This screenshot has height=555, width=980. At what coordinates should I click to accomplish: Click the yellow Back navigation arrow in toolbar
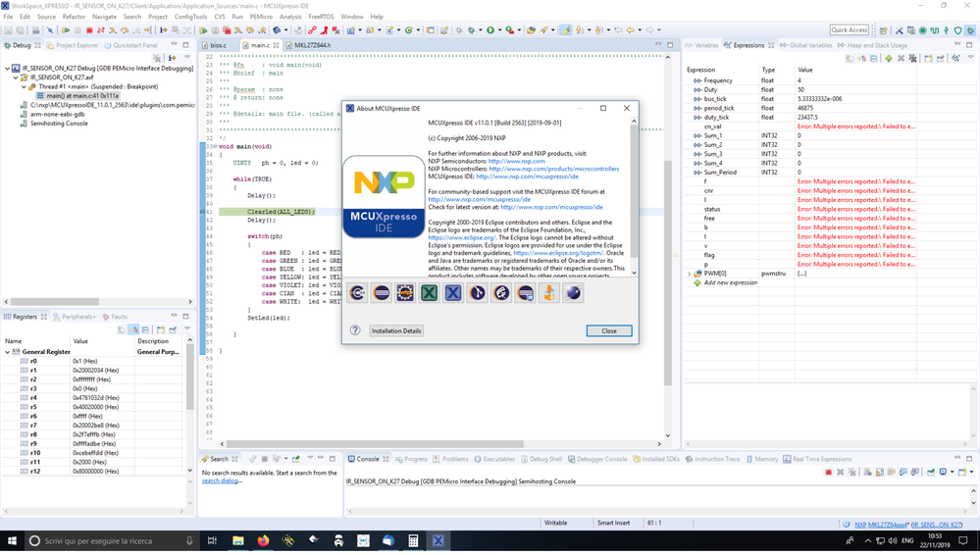(630, 30)
